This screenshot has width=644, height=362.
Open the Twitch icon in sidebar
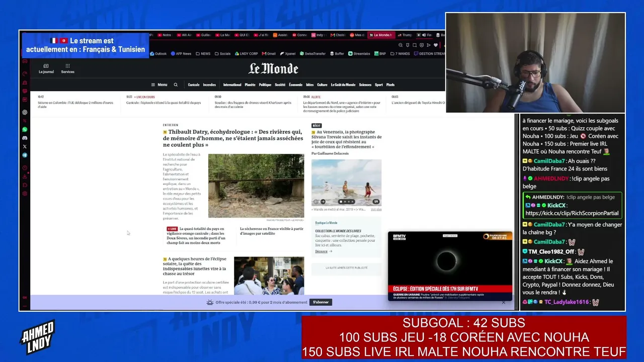click(25, 91)
